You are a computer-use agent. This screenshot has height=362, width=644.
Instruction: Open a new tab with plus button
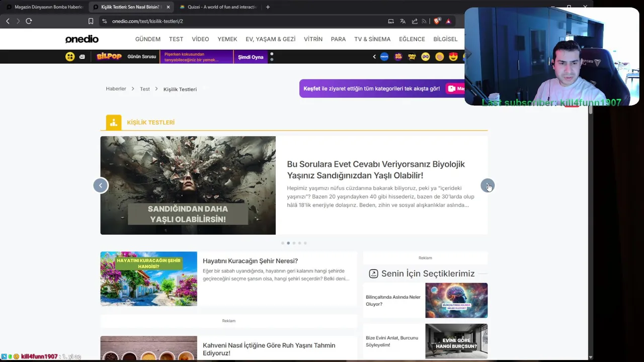(x=268, y=7)
